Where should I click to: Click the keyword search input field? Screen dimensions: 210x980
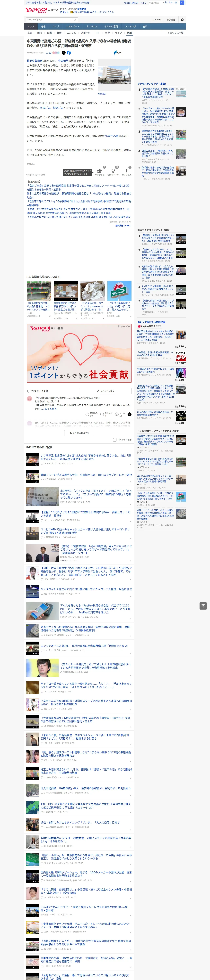click(x=49, y=20)
